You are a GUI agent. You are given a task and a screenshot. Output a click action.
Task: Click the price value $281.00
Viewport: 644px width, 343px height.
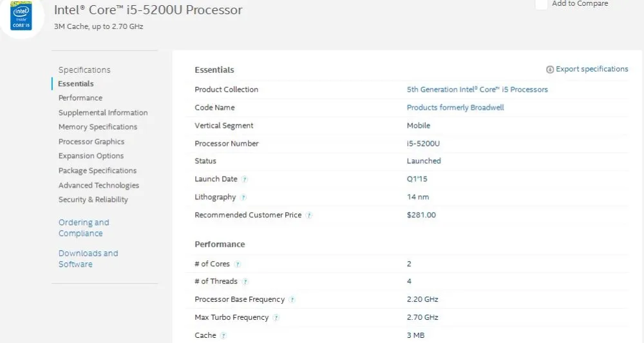pos(421,215)
